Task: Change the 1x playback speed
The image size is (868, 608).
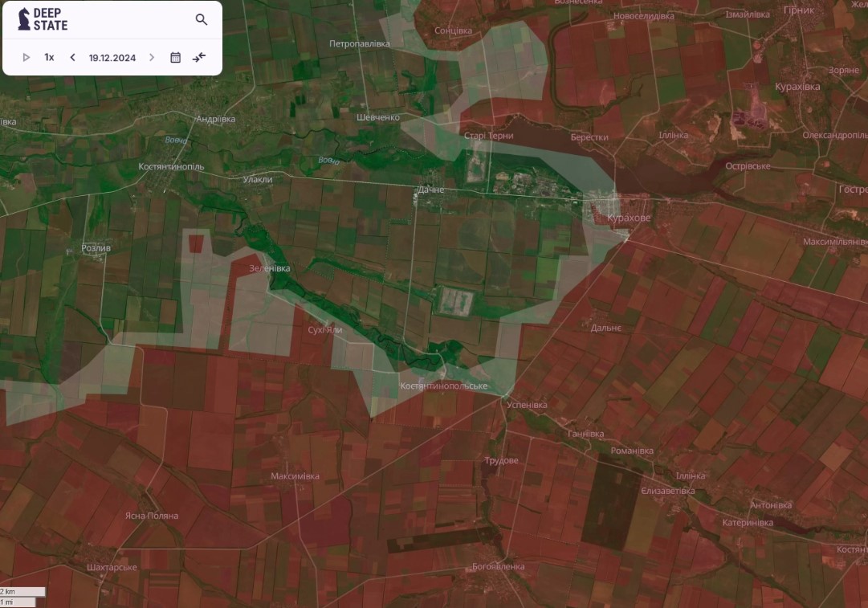Action: [x=49, y=58]
